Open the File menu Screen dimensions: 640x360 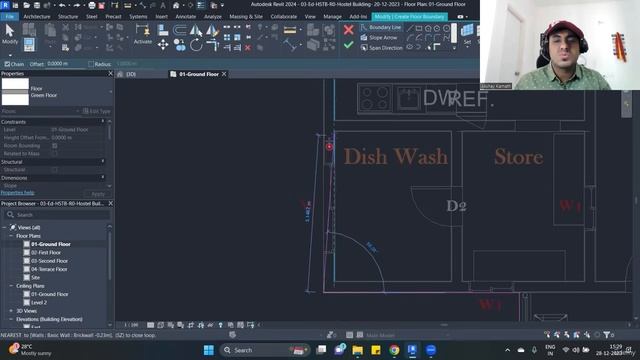coord(10,17)
